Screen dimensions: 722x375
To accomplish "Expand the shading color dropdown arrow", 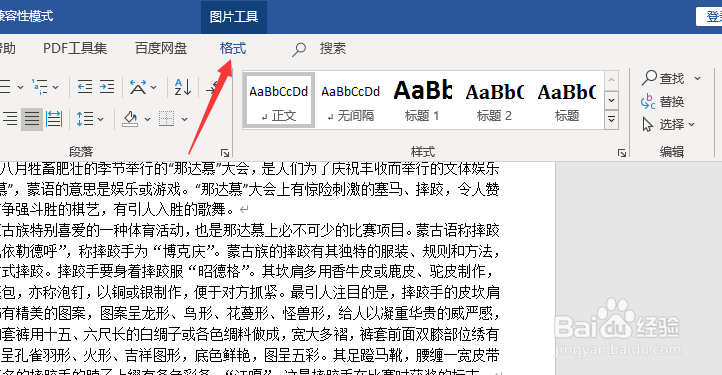I will tap(147, 119).
